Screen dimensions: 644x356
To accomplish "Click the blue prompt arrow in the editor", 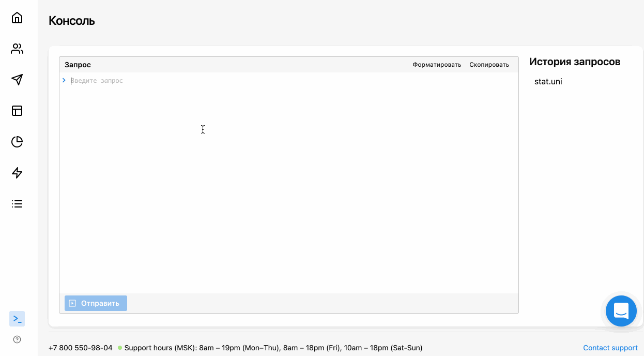I will click(64, 80).
